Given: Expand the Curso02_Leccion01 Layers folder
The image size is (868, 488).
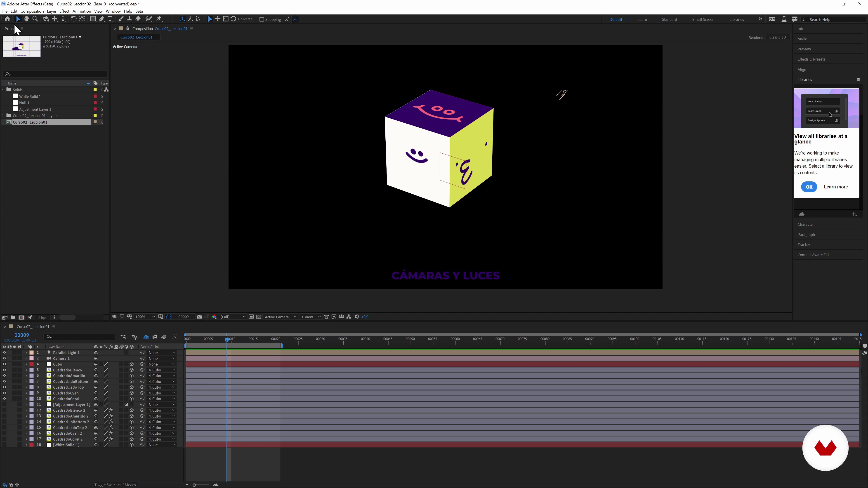Looking at the screenshot, I should click(3, 115).
